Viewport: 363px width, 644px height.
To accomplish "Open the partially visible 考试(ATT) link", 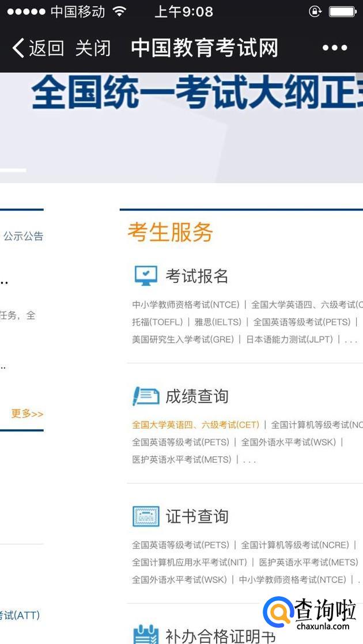I will [20, 615].
